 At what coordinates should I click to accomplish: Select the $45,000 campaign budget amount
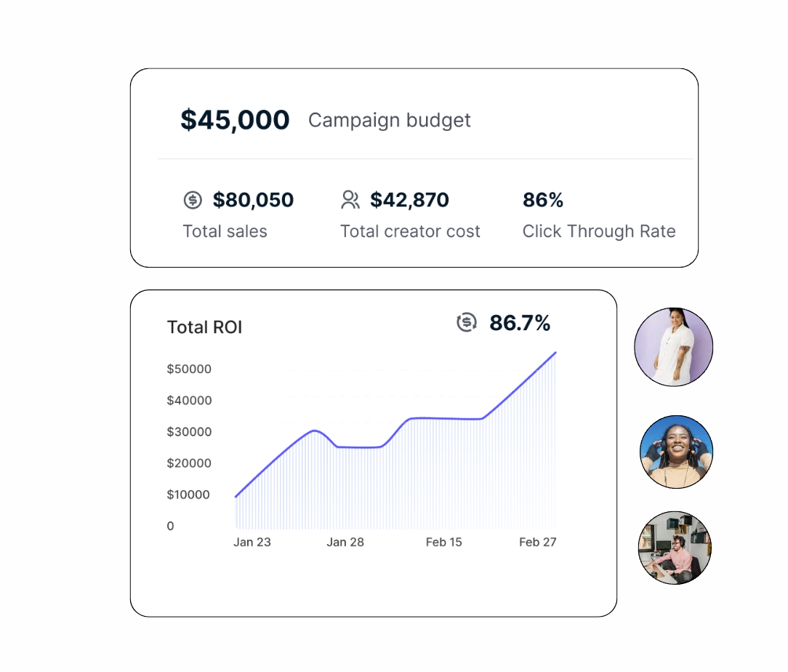pos(235,120)
